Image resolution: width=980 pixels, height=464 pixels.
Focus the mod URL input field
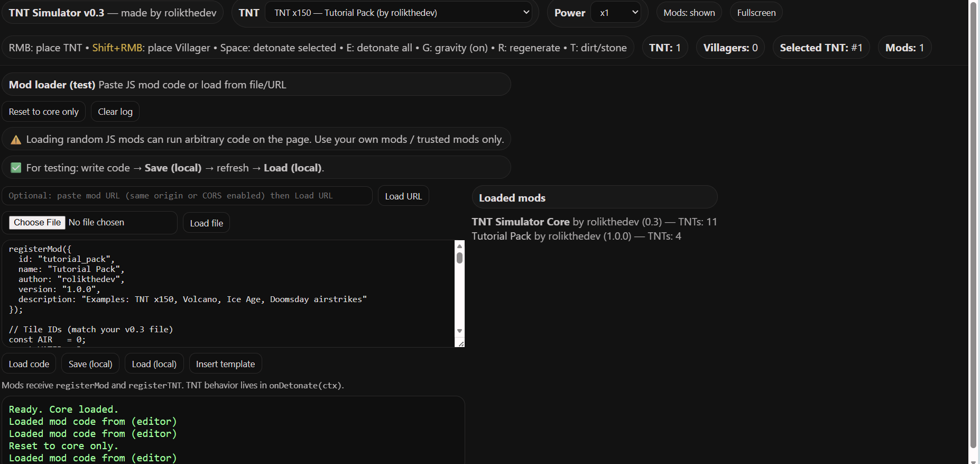[187, 196]
